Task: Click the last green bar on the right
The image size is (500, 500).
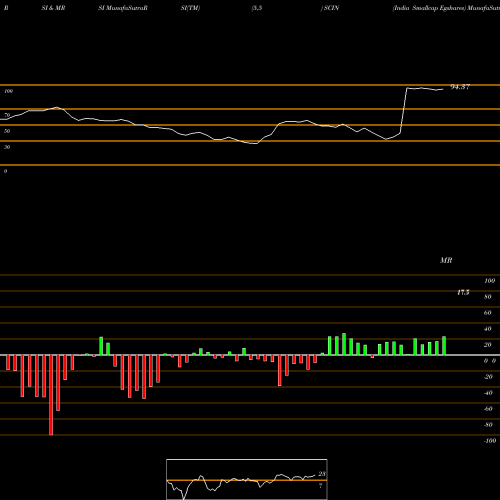Action: (444, 345)
